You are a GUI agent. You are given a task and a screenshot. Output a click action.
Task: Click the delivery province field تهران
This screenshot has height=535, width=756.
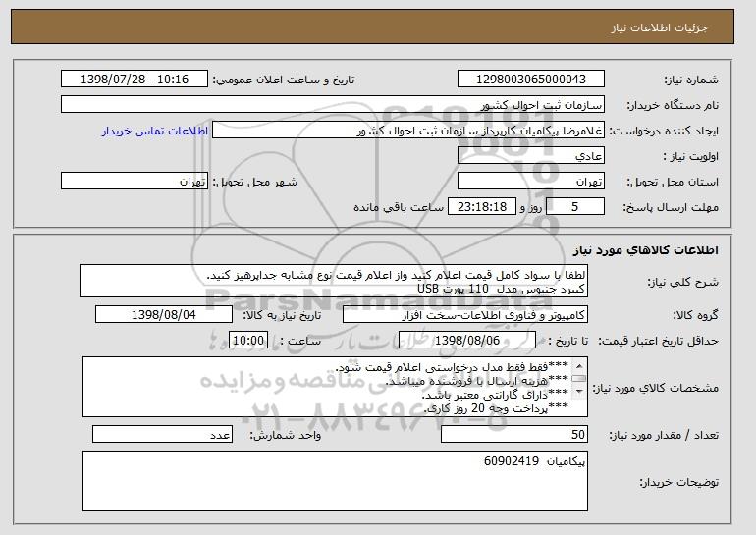(531, 182)
